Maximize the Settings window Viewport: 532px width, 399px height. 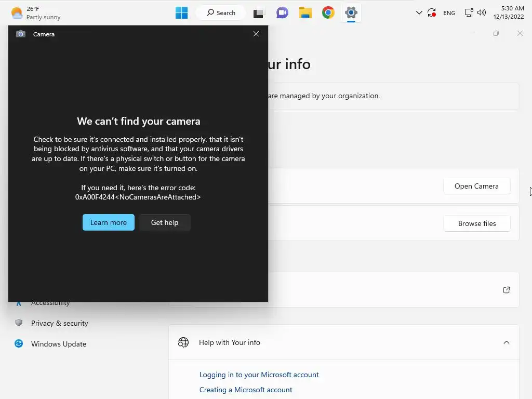click(x=496, y=33)
